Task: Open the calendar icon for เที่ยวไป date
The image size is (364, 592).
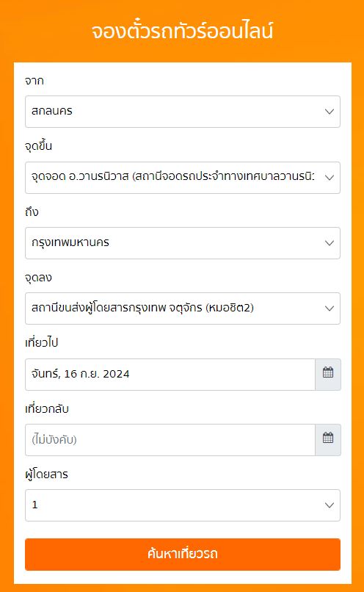Action: (x=328, y=374)
